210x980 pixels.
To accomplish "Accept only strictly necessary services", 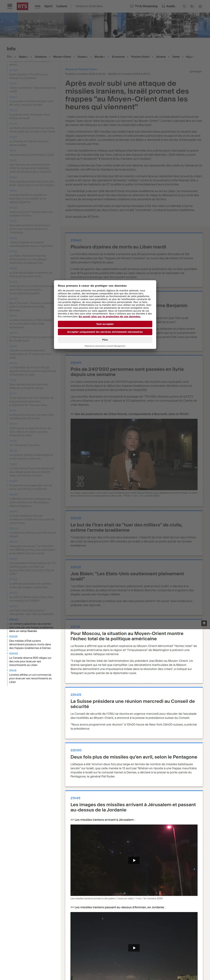I will point(105,332).
